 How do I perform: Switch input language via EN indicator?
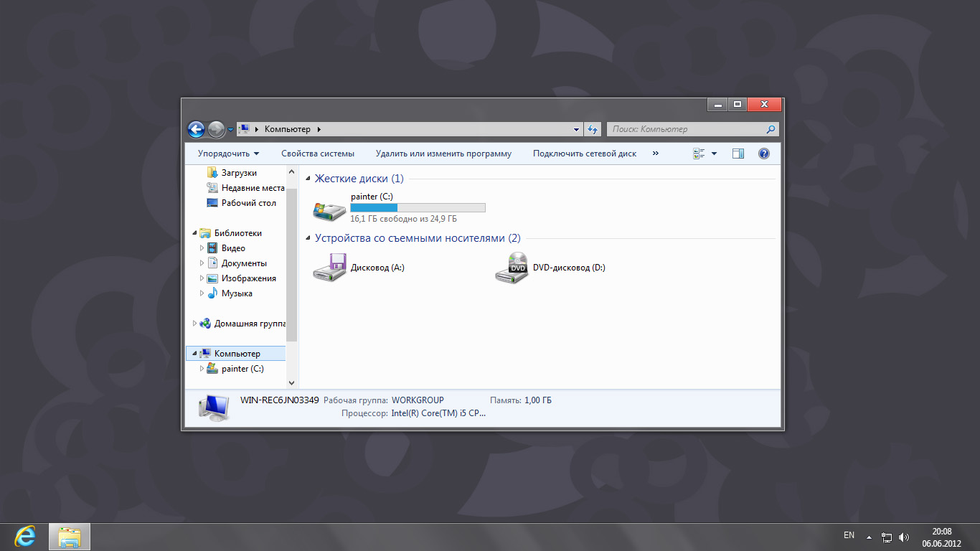[x=849, y=536]
